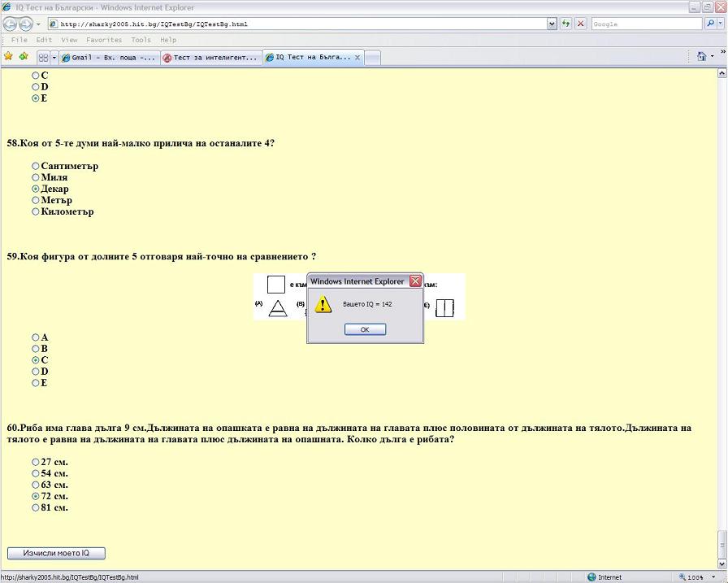Open the Favorites Center star icon
The height and width of the screenshot is (583, 728).
(8, 56)
